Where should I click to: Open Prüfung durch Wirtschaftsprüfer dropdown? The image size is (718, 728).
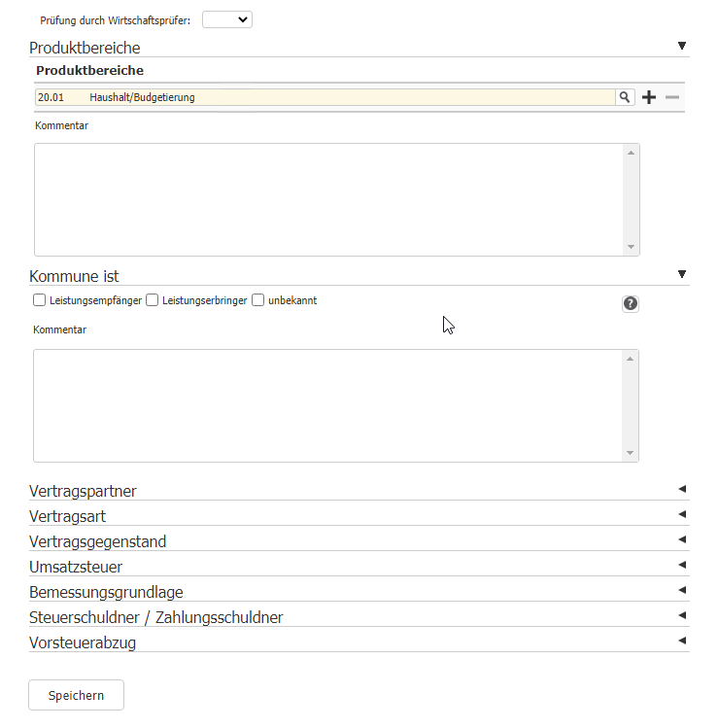pos(227,19)
